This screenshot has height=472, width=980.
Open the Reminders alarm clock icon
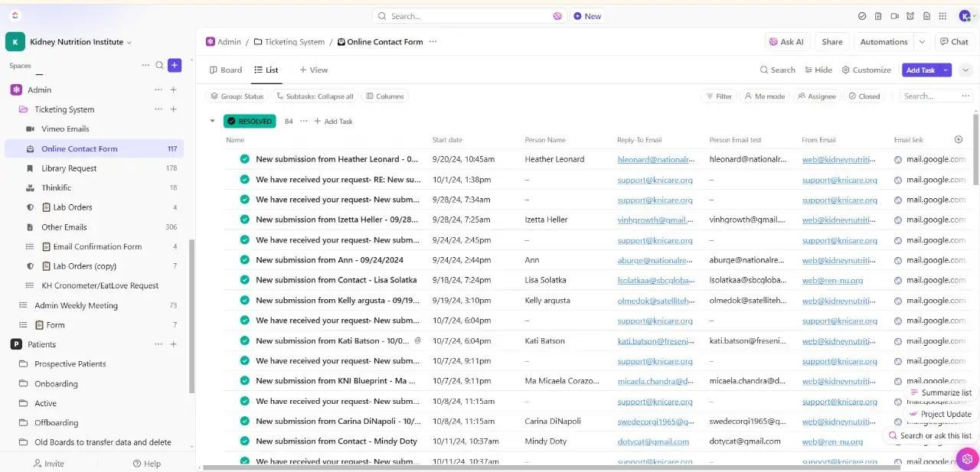(910, 16)
